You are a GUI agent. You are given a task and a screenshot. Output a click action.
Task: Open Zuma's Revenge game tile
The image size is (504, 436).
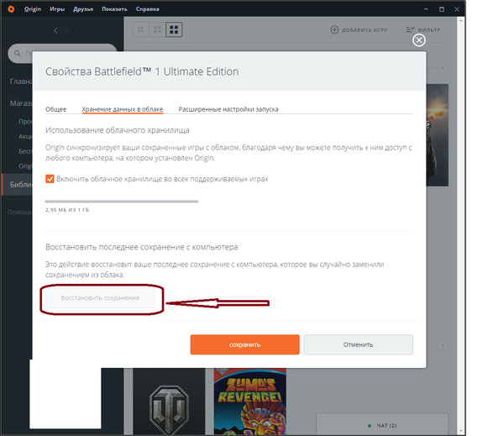pos(250,402)
